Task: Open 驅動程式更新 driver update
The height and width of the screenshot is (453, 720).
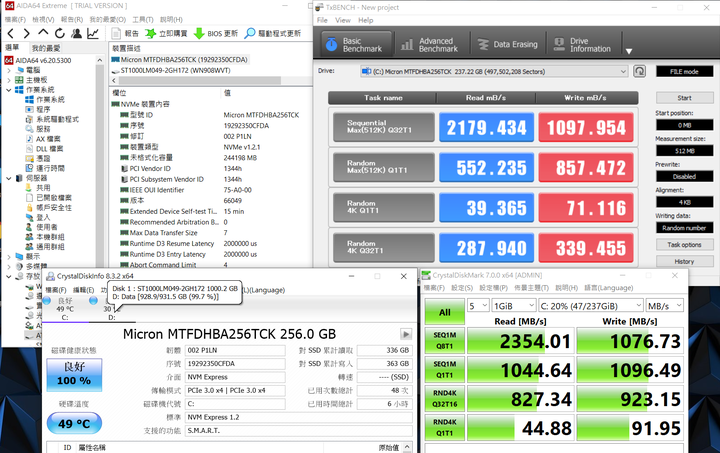Action: pyautogui.click(x=273, y=34)
